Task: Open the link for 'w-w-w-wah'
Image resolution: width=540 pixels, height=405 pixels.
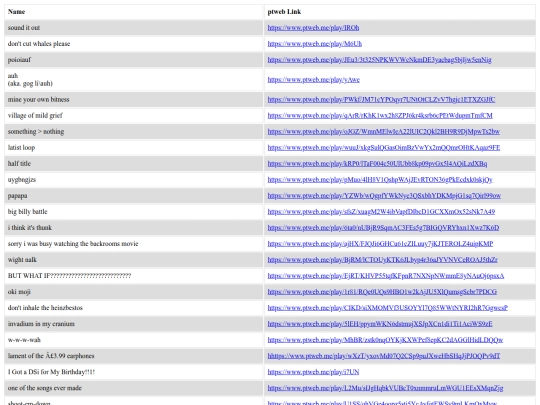Action: 385,340
